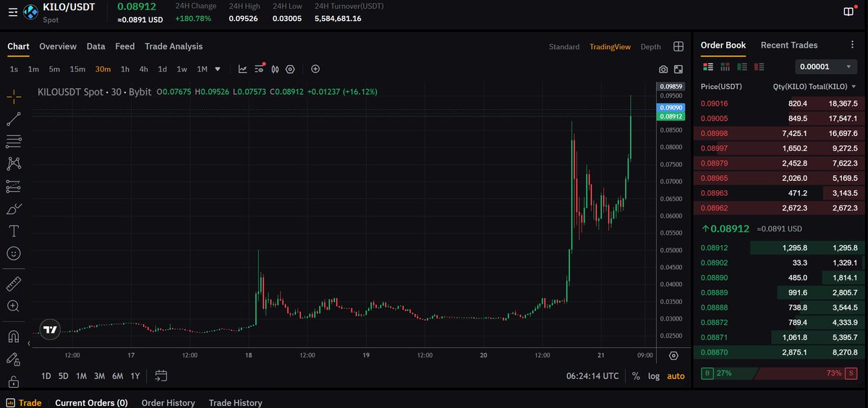Click the 06:24:14 UTC timezone clock
This screenshot has height=408, width=868.
coord(593,376)
